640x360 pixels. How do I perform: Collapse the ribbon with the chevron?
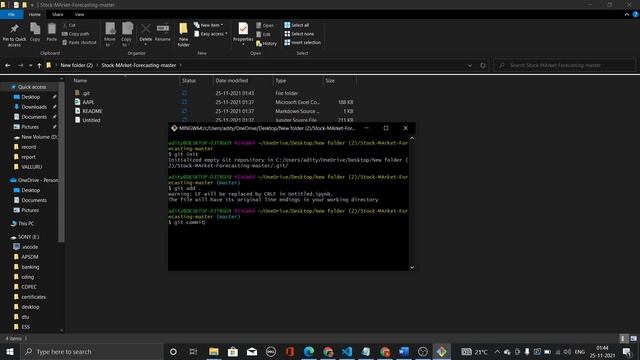coord(627,14)
